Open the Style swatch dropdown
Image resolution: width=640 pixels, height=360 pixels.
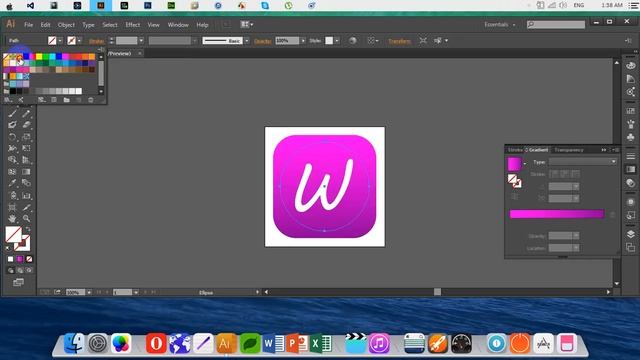(x=337, y=41)
